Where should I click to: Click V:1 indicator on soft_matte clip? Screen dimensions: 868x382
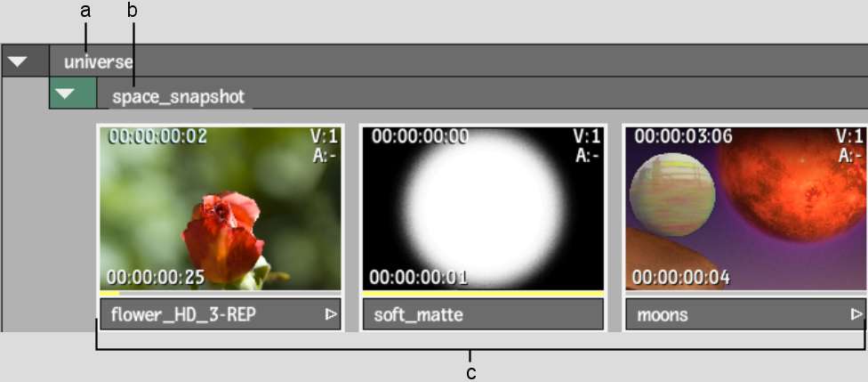(587, 136)
